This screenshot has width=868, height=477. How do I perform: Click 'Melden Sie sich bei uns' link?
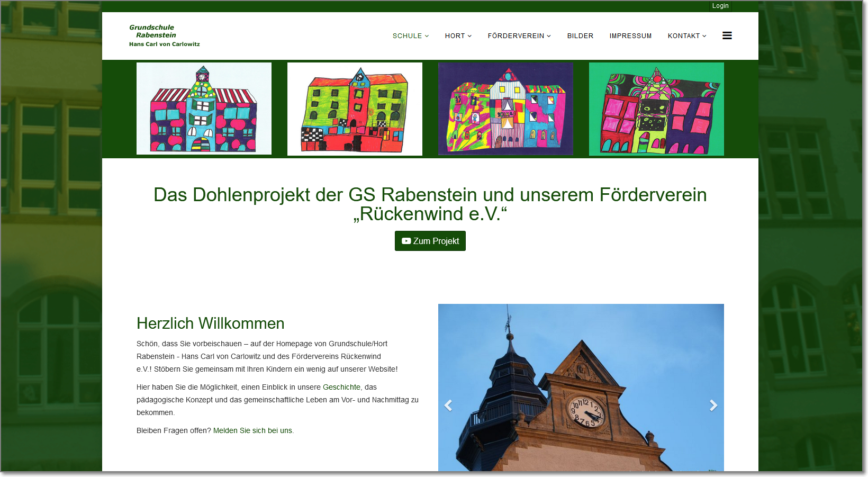252,431
